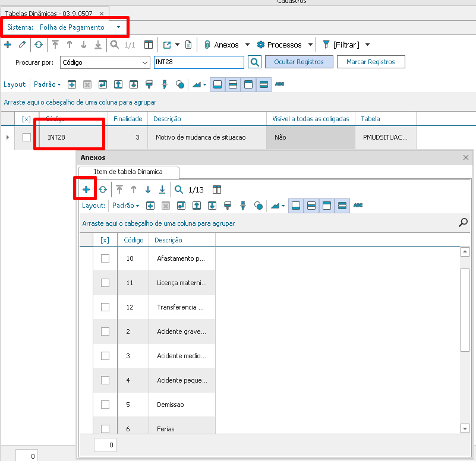Go to first item in Anexos toolbar

[119, 190]
